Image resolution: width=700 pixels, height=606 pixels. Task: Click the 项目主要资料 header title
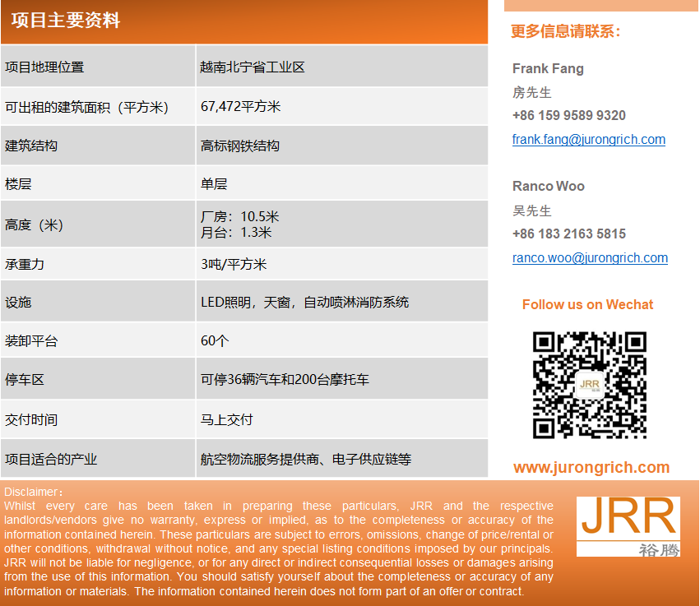(x=66, y=21)
